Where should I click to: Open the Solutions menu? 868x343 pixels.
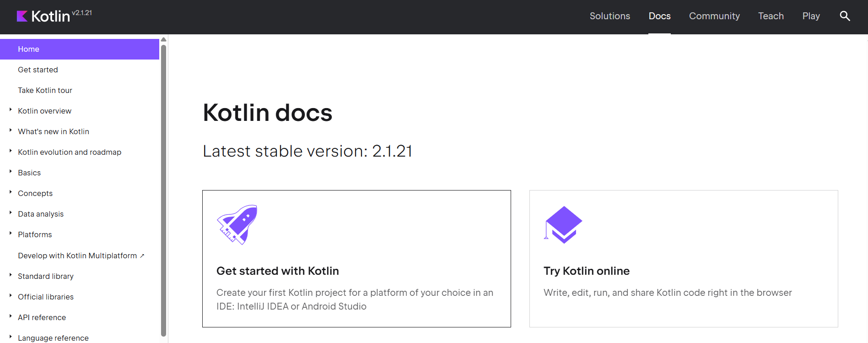click(x=609, y=16)
